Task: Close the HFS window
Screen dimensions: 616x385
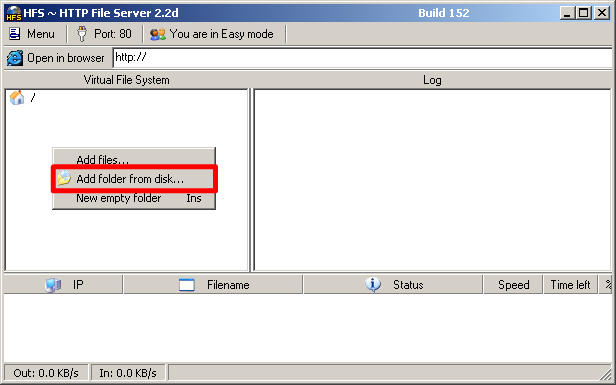Action: point(602,13)
